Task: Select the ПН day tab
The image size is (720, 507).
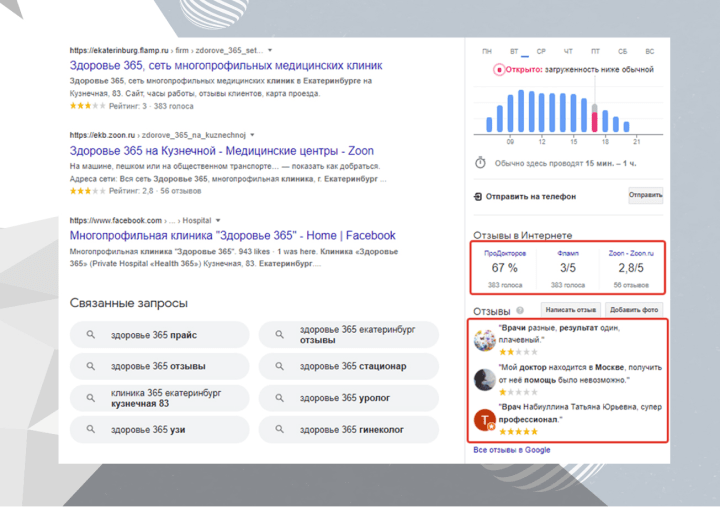Action: (487, 51)
